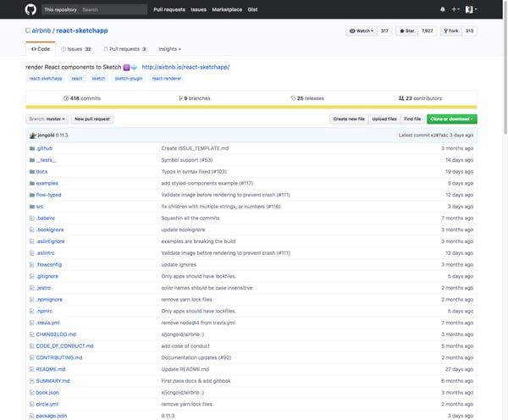Open the __tests__ folder
Viewport: 508px width, 420px height.
pyautogui.click(x=46, y=160)
